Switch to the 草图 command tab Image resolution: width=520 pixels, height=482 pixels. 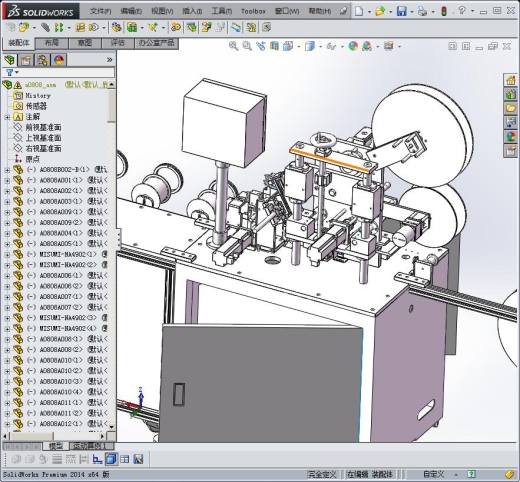tap(84, 43)
